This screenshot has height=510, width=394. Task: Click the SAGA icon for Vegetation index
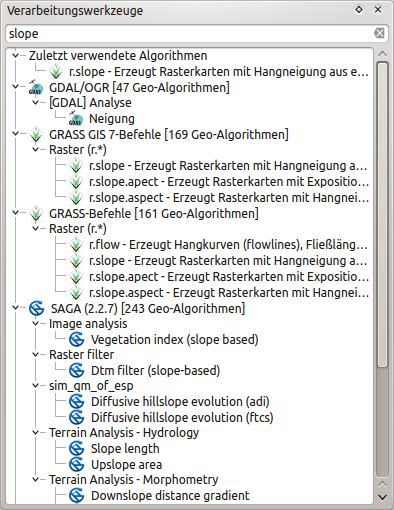pos(77,340)
